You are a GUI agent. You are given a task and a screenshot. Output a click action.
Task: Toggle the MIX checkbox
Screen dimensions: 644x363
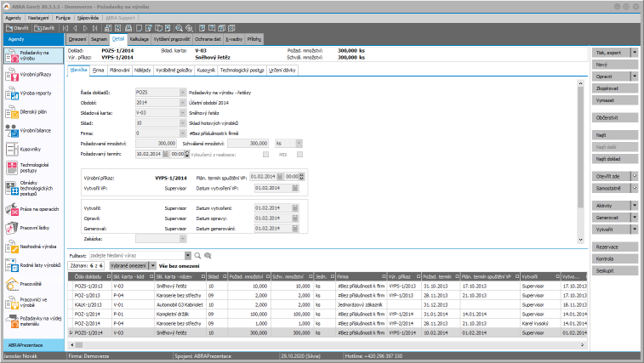(299, 155)
